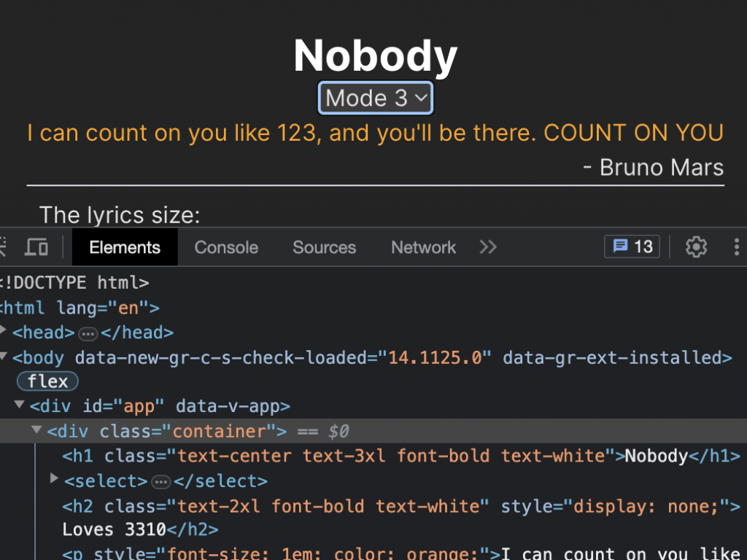The width and height of the screenshot is (747, 560).
Task: Open the Sources tab
Action: pyautogui.click(x=325, y=247)
